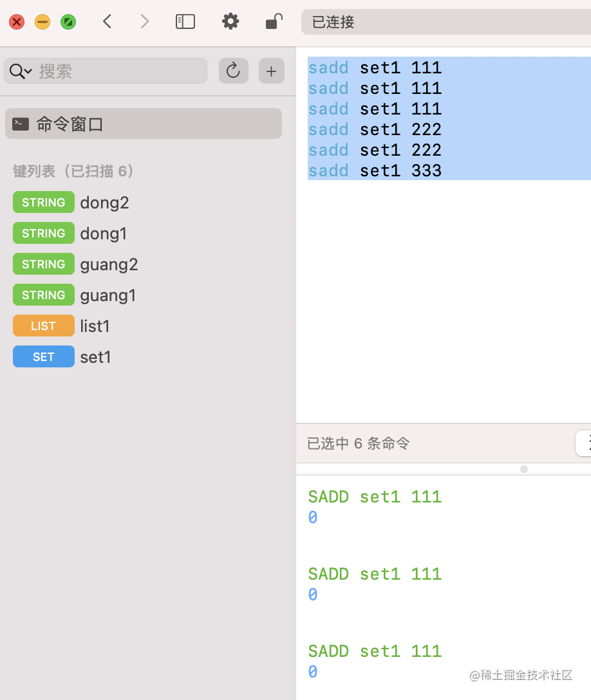Select the set1 key in the key list

[95, 356]
